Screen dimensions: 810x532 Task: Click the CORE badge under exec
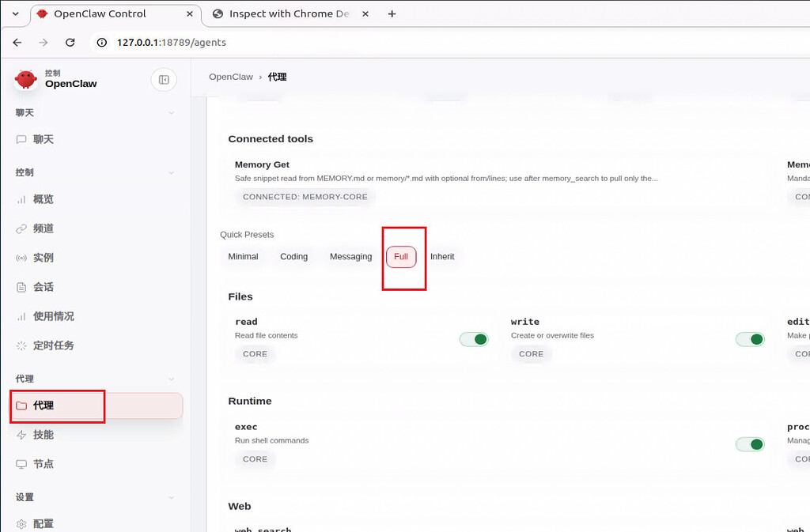click(x=255, y=459)
